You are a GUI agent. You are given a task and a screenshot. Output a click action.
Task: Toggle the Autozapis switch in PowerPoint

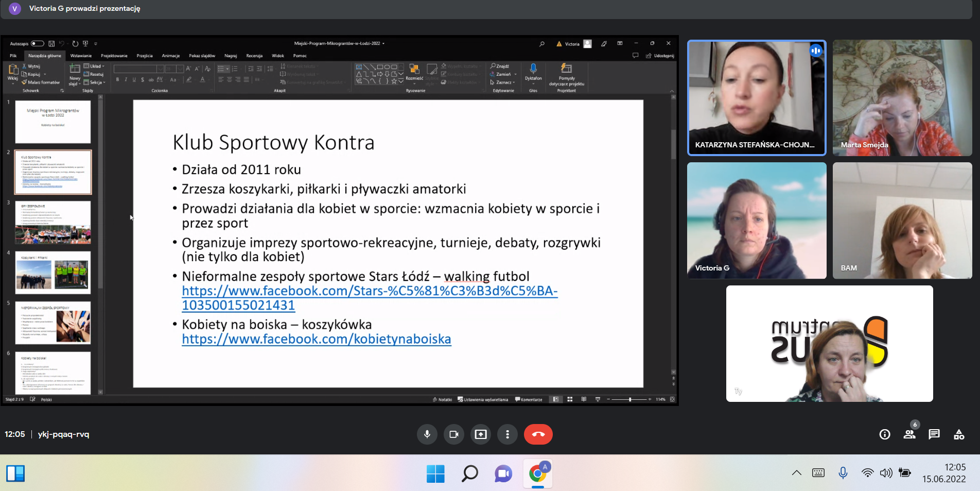(37, 44)
